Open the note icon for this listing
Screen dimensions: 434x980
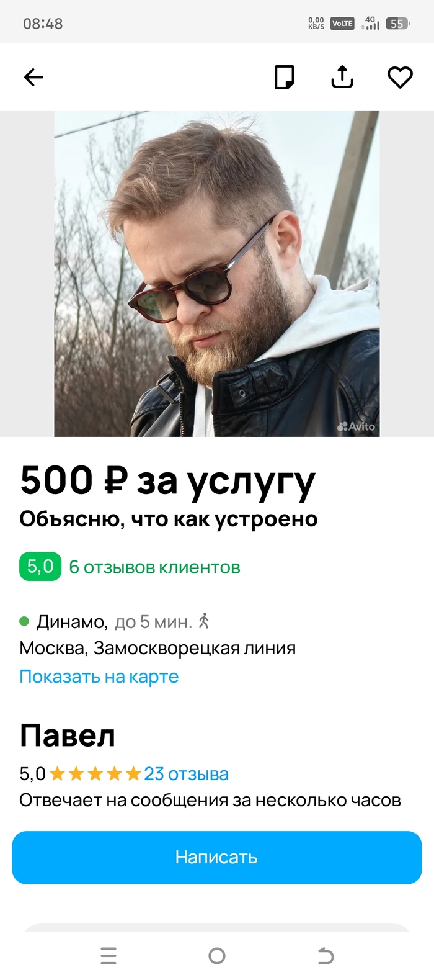285,78
